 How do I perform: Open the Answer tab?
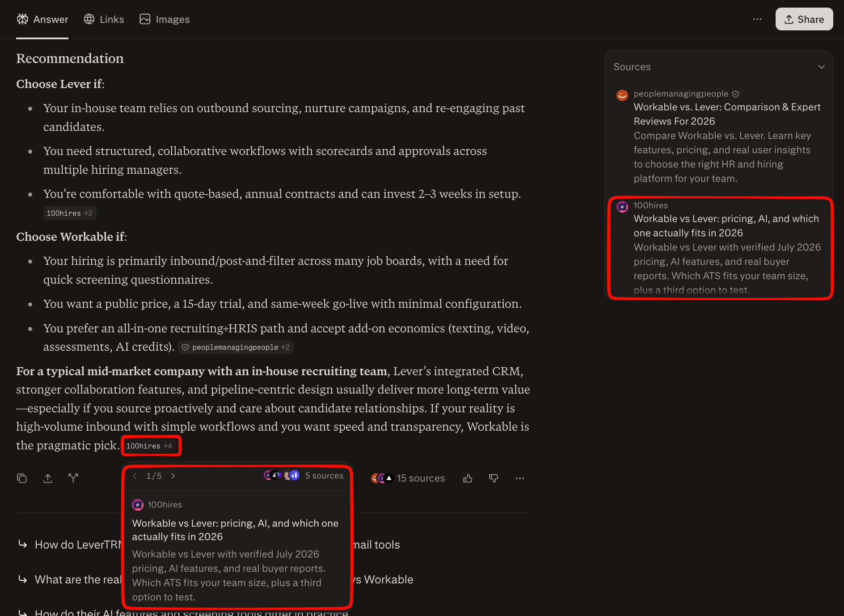pyautogui.click(x=42, y=19)
